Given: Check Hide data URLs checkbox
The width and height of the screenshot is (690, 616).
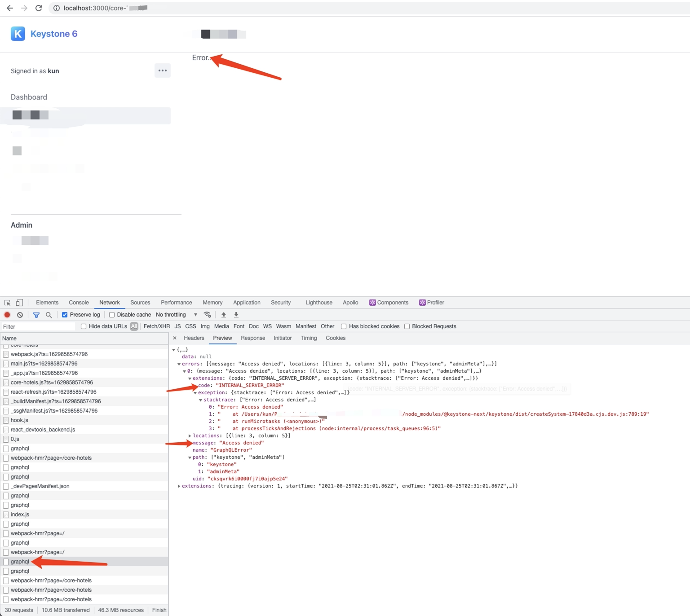Looking at the screenshot, I should 84,326.
